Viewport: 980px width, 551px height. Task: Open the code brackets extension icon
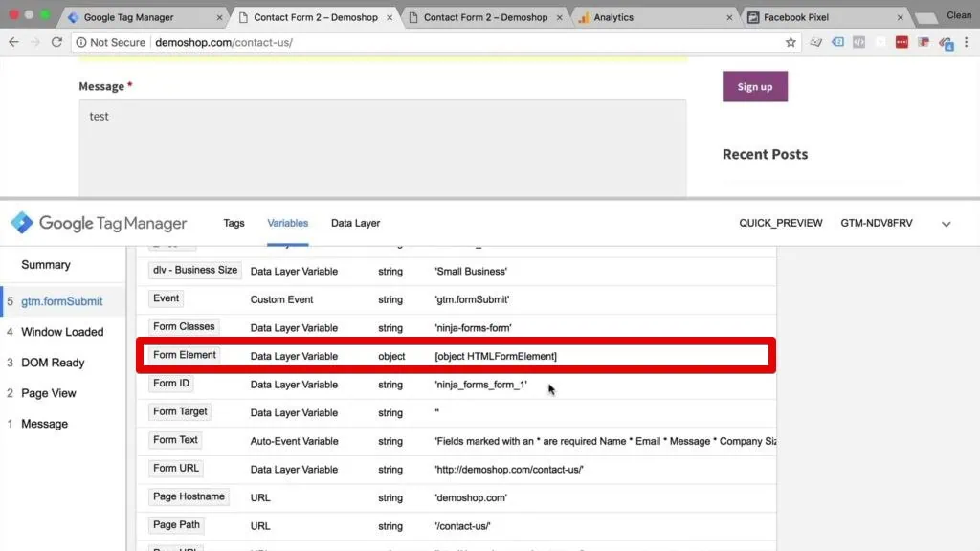point(860,42)
